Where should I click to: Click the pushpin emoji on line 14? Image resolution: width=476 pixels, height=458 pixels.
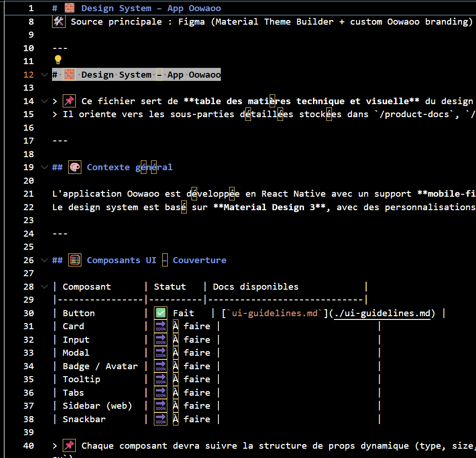(69, 101)
